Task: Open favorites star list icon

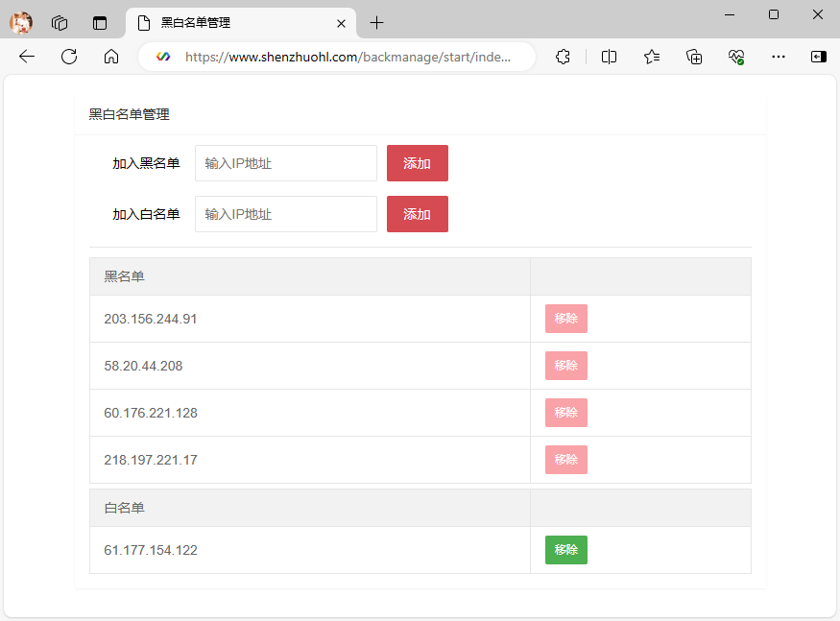Action: [652, 57]
